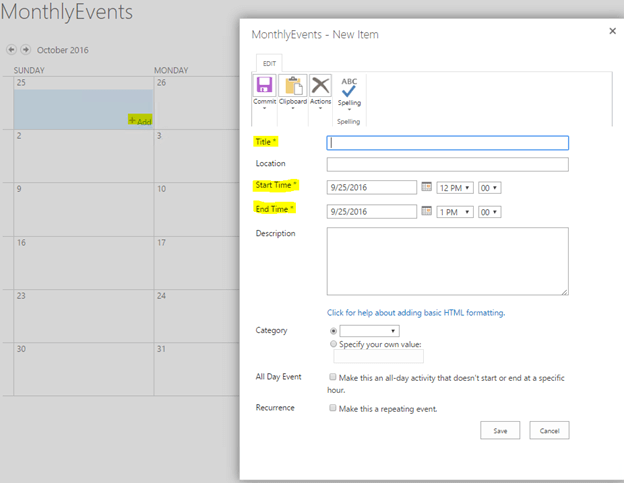The image size is (624, 483).
Task: Click the Save button
Action: pos(500,430)
